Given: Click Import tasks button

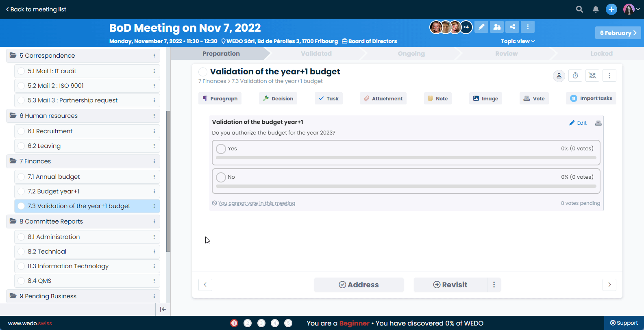Looking at the screenshot, I should click(591, 98).
